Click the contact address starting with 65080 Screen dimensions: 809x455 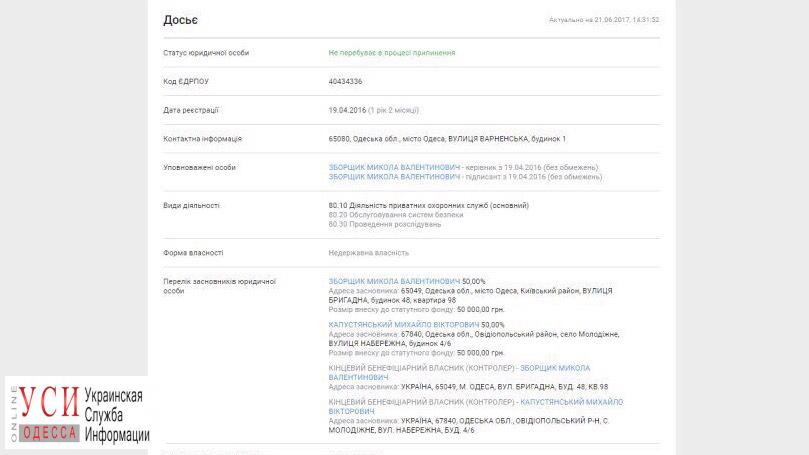click(x=447, y=139)
